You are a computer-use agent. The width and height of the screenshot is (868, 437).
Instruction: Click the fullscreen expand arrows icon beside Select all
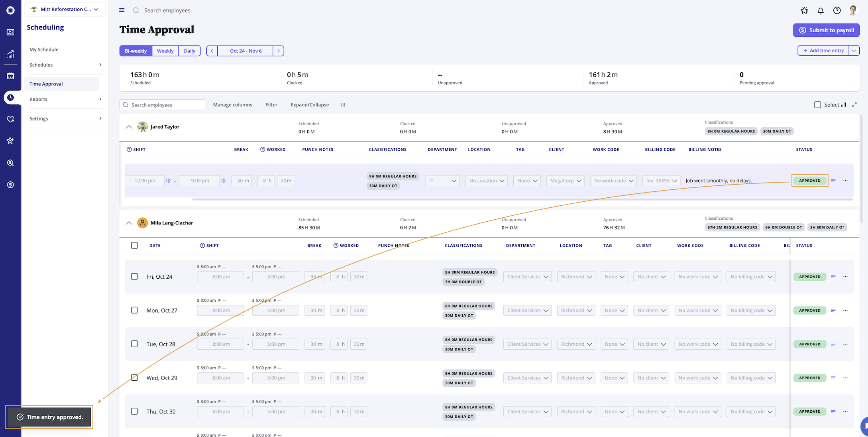pos(854,105)
